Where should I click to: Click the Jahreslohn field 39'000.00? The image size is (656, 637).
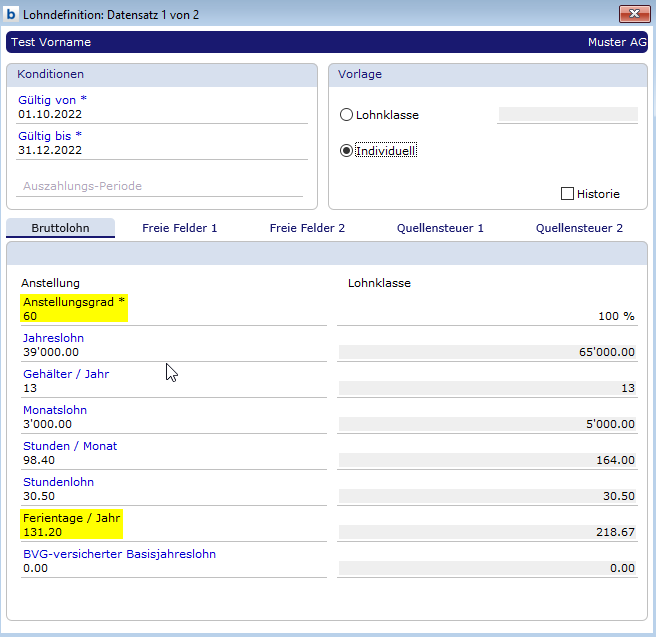(170, 352)
